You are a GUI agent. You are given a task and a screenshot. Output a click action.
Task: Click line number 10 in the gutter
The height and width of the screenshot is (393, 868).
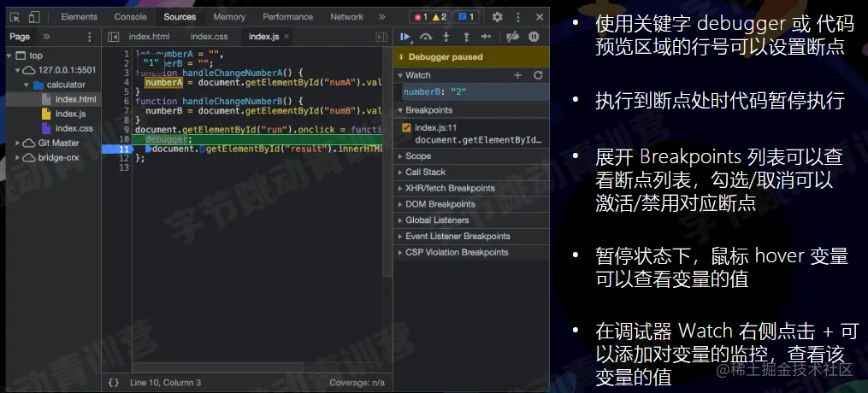point(123,139)
